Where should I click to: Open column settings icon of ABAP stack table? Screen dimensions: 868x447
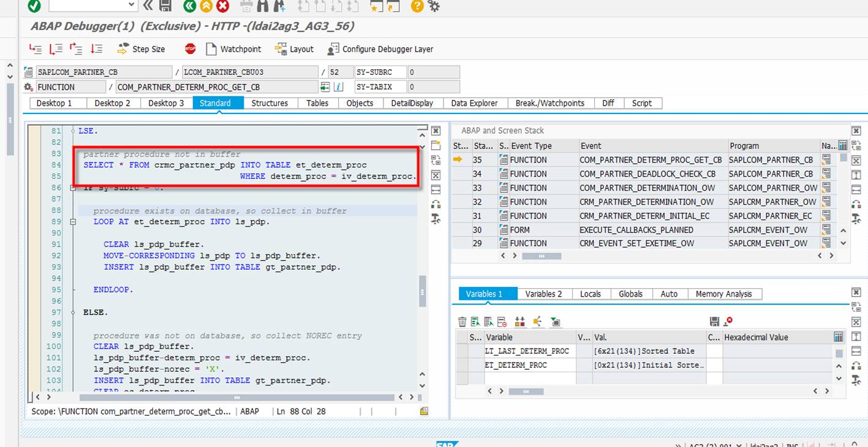click(x=842, y=146)
